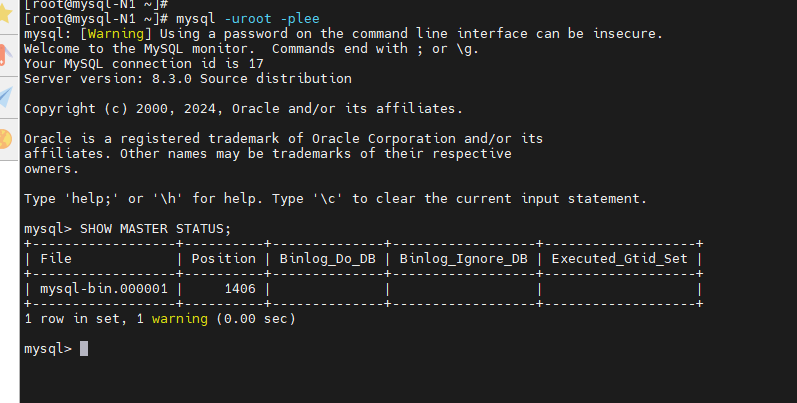797x403 pixels.
Task: Click the Executed_Gtid_Set column header
Action: (x=620, y=259)
